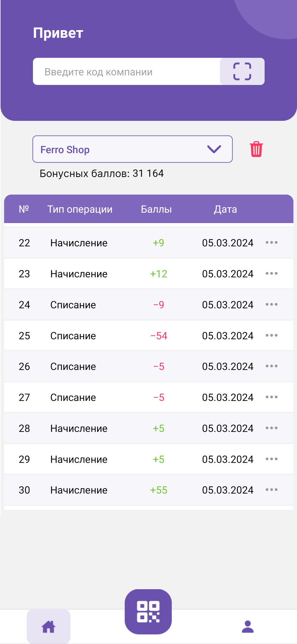Open more options for operation 23

pyautogui.click(x=271, y=273)
